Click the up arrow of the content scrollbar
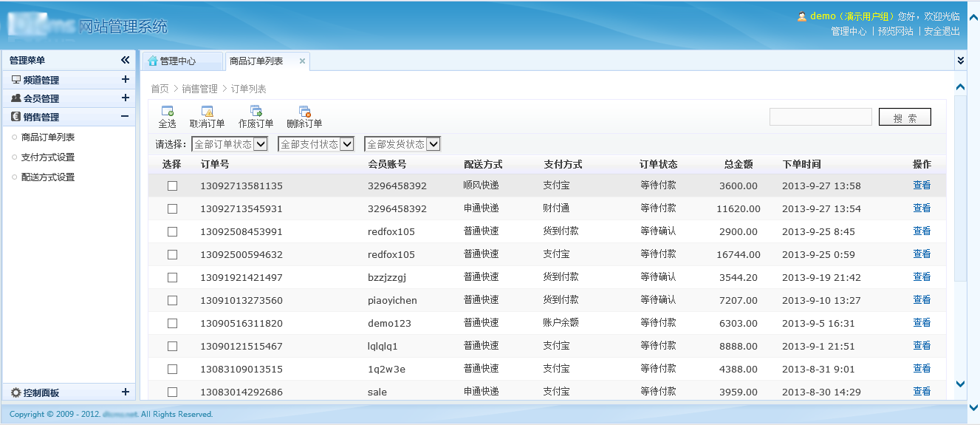 [960, 87]
